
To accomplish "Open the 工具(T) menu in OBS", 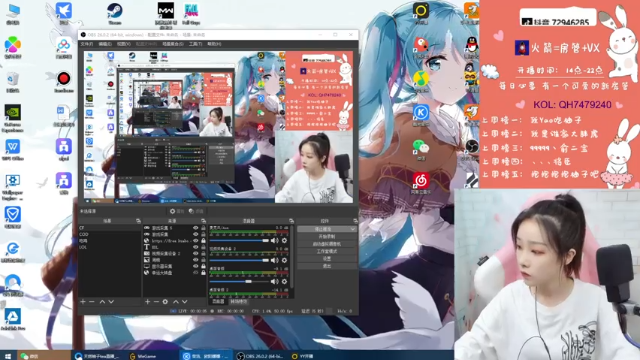I will pos(195,44).
